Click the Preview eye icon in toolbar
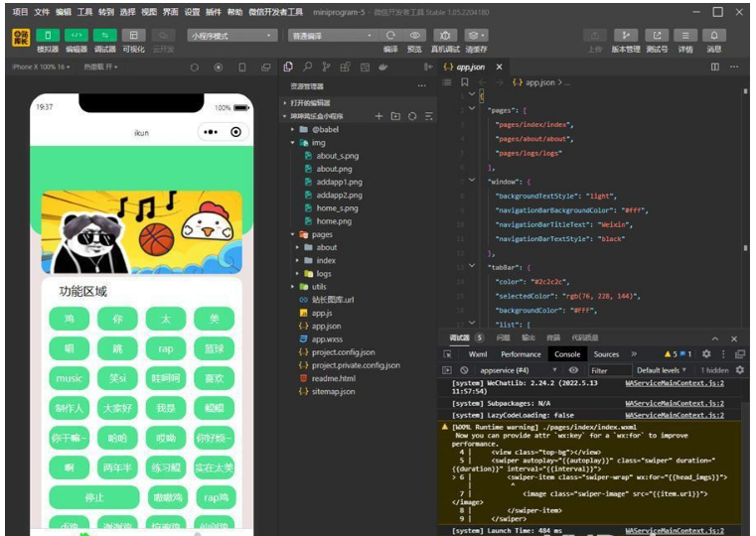Image resolution: width=756 pixels, height=536 pixels. pos(415,36)
